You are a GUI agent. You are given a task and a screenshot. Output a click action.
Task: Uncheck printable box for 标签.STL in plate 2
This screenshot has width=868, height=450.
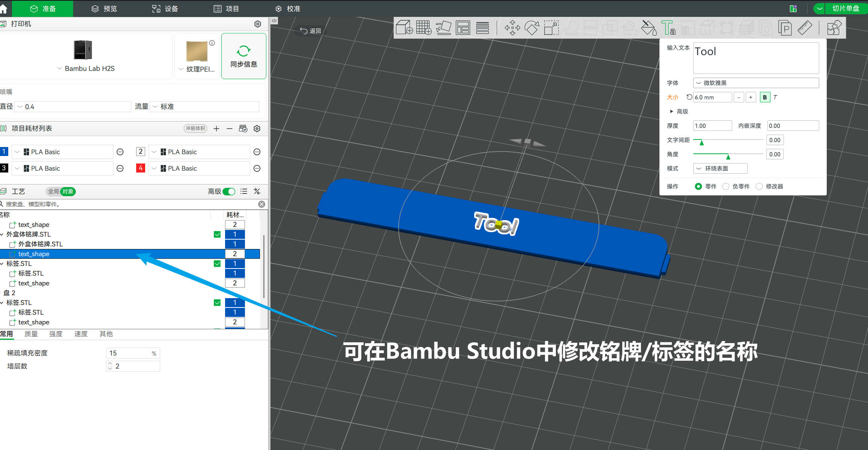[217, 303]
